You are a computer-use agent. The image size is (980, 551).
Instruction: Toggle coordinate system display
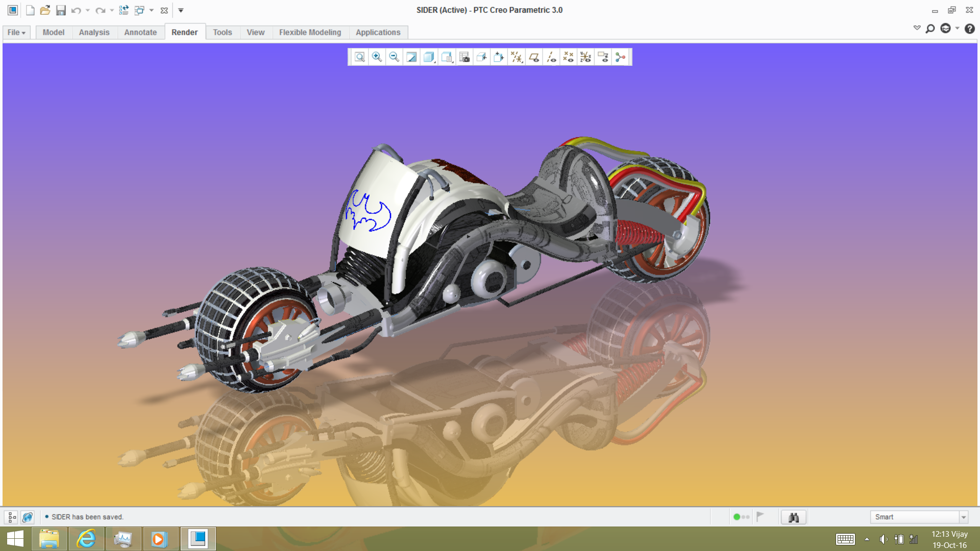pos(585,57)
